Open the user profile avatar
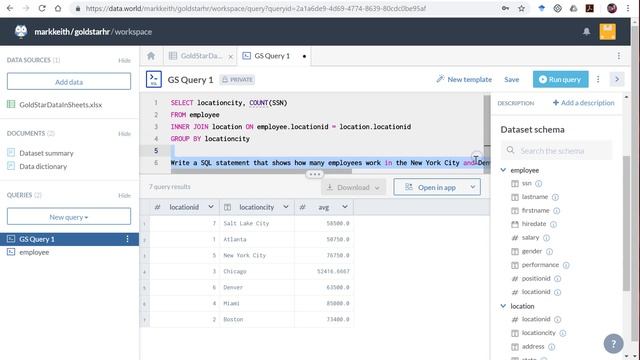This screenshot has width=640, height=360. point(607,31)
